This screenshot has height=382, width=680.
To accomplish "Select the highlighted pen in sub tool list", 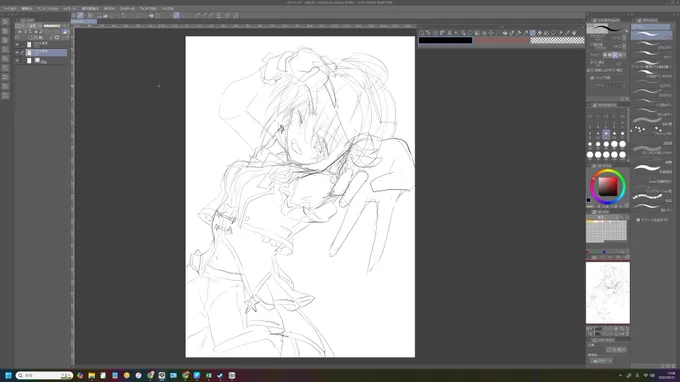I will coord(651,35).
